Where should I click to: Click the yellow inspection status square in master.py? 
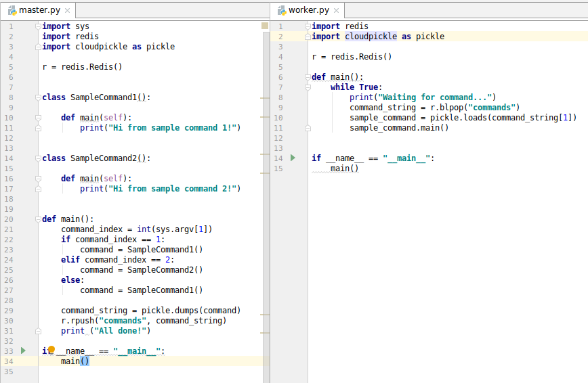(265, 26)
